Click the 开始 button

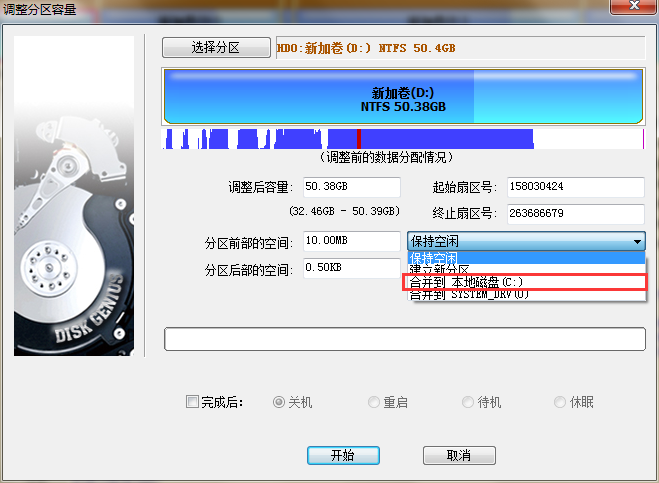343,455
